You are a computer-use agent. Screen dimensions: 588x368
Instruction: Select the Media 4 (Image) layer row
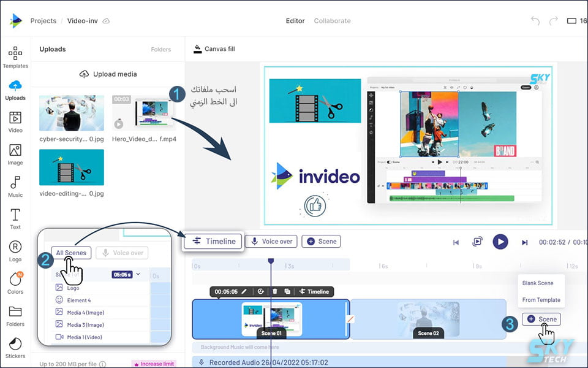click(100, 312)
